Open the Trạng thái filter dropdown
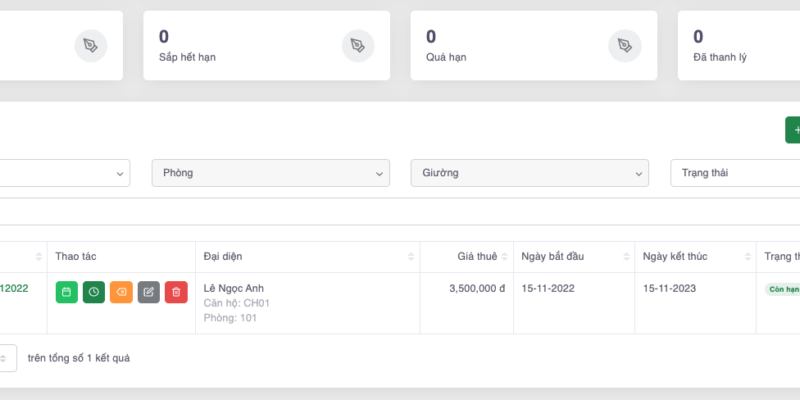This screenshot has height=400, width=800. click(x=735, y=173)
